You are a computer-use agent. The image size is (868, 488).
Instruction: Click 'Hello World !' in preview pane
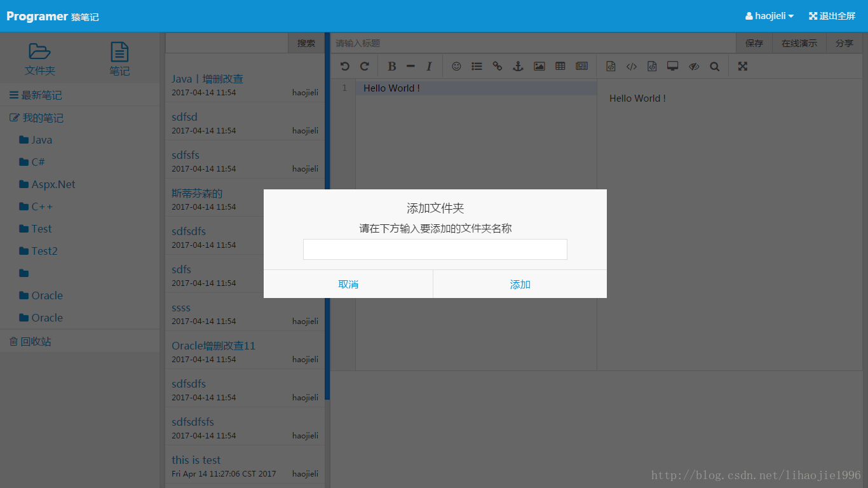tap(637, 98)
